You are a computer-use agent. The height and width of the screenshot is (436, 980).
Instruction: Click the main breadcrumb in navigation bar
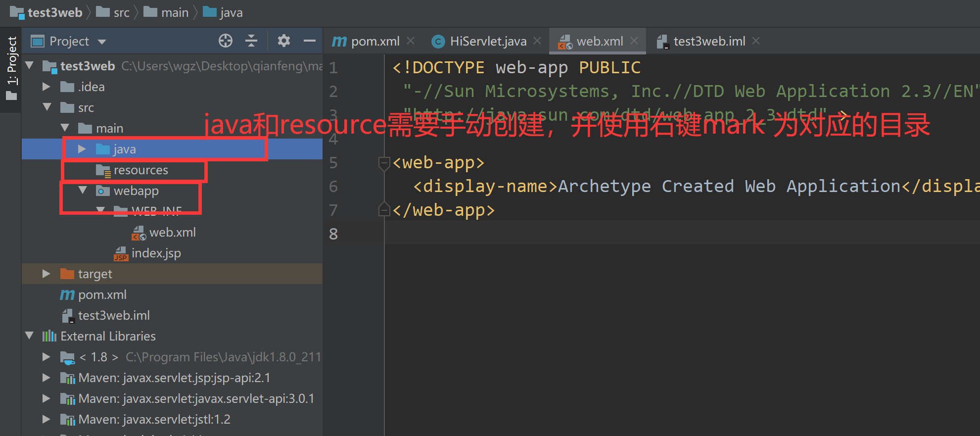(x=166, y=12)
